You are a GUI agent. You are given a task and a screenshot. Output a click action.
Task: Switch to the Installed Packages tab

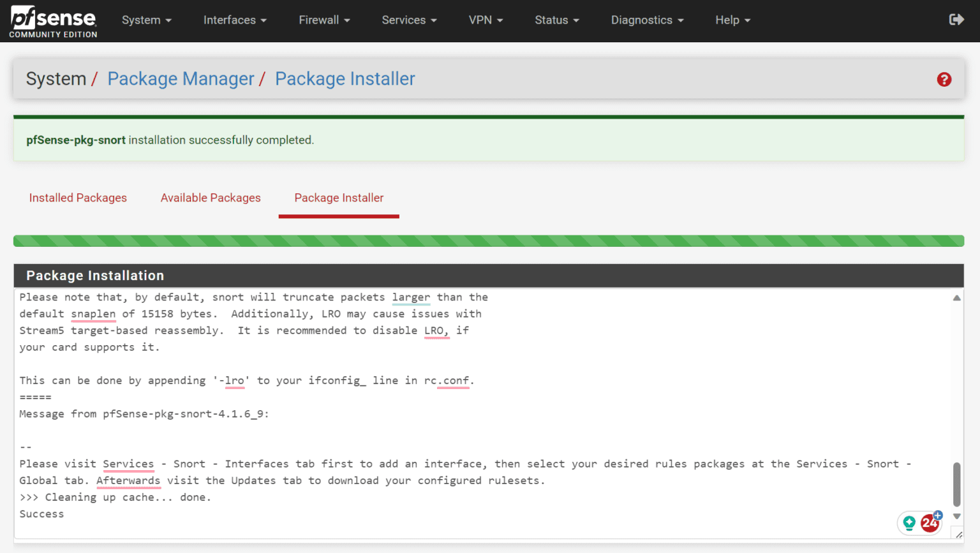[77, 198]
